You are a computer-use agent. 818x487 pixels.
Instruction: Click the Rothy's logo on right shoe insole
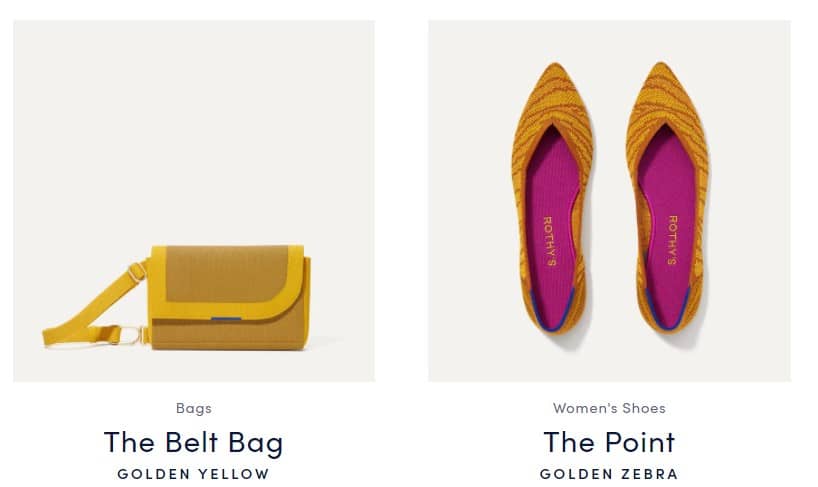click(672, 241)
